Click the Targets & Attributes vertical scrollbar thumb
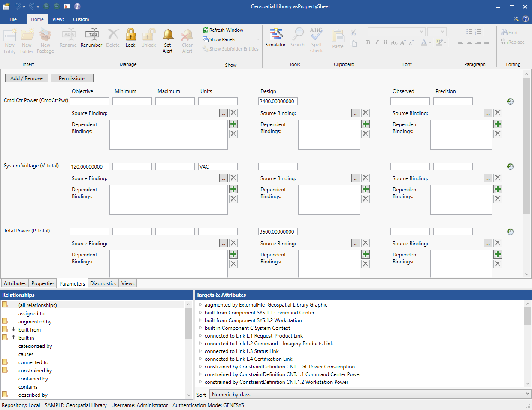 (x=527, y=316)
